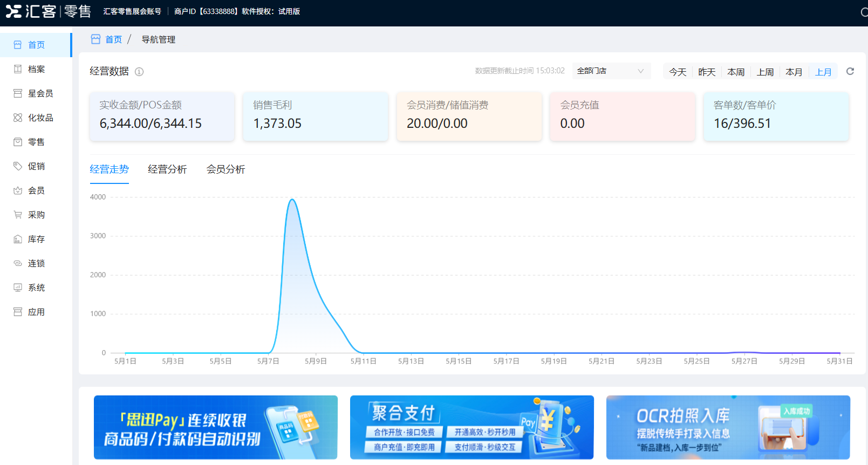
Task: Open the OCR拍照入库 banner
Action: (728, 427)
